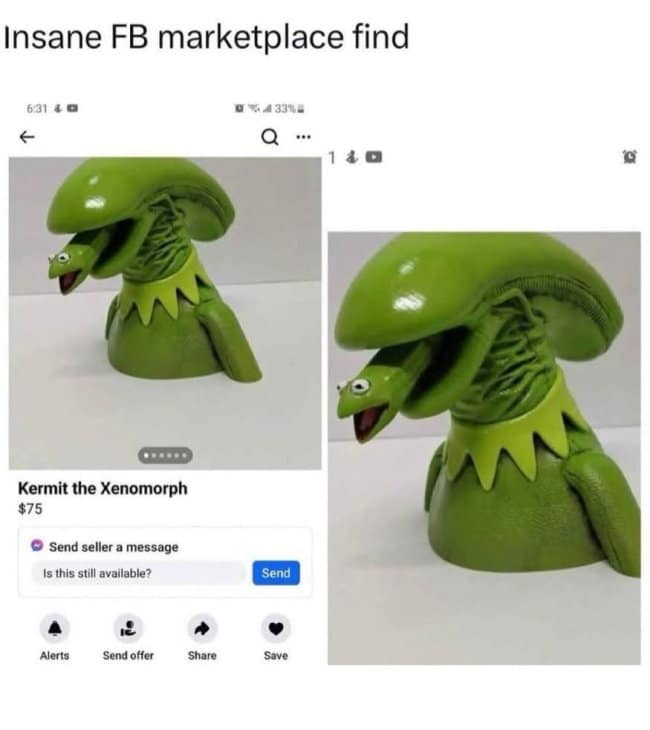Tap the Send offer icon
The width and height of the screenshot is (650, 730).
128,629
